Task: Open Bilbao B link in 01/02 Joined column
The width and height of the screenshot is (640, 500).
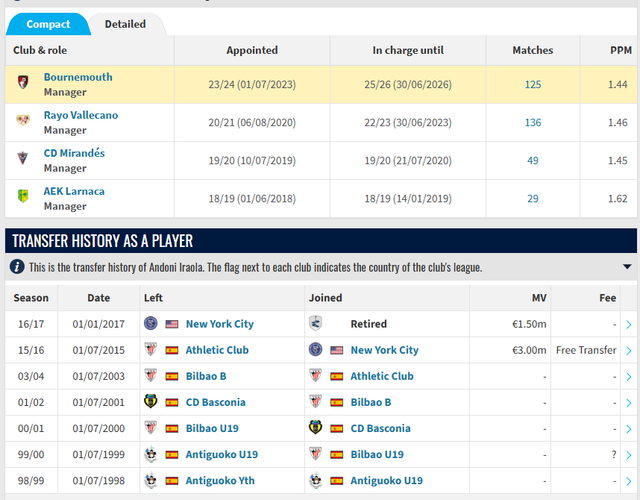Action: (371, 402)
